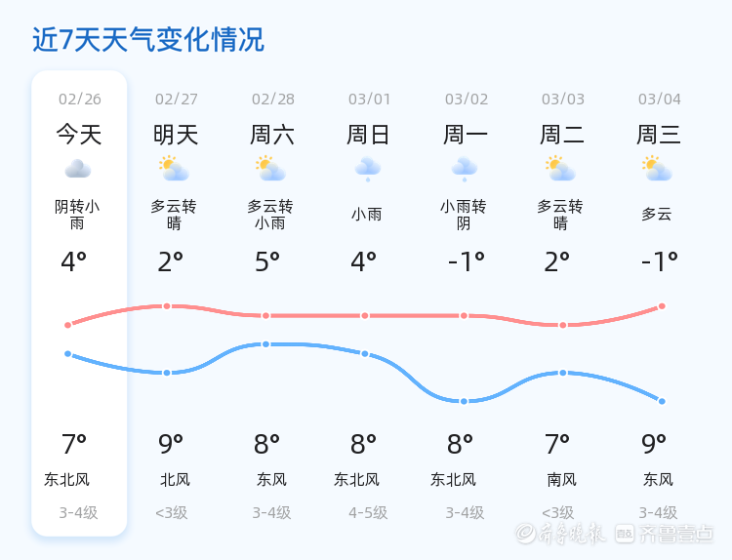The width and height of the screenshot is (732, 560).
Task: Click Saturday's weather icon
Action: tap(270, 169)
